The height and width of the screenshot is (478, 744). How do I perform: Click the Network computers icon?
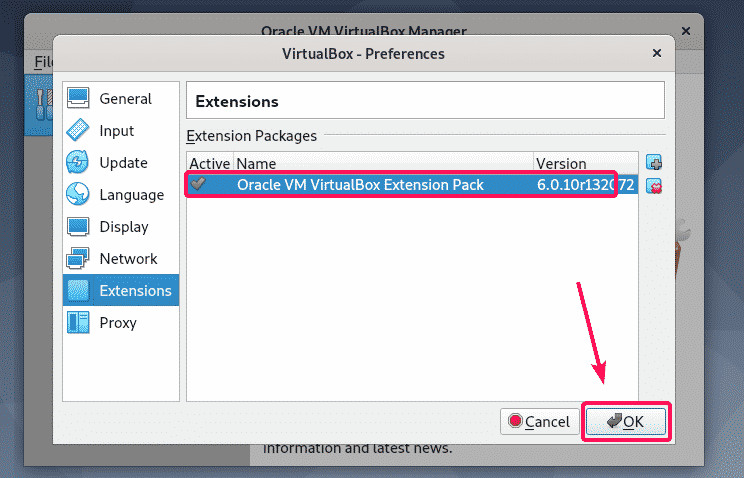78,258
